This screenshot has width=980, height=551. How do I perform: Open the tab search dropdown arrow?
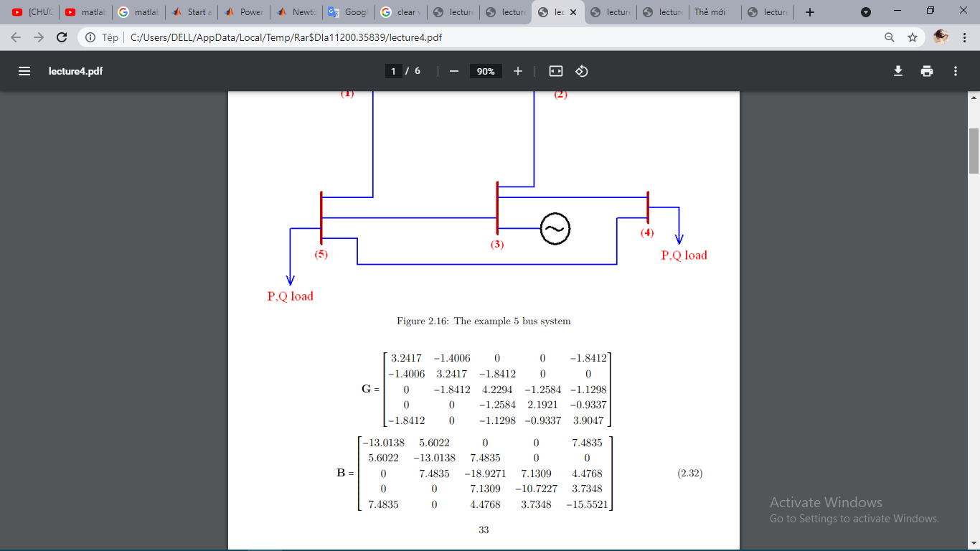(866, 12)
